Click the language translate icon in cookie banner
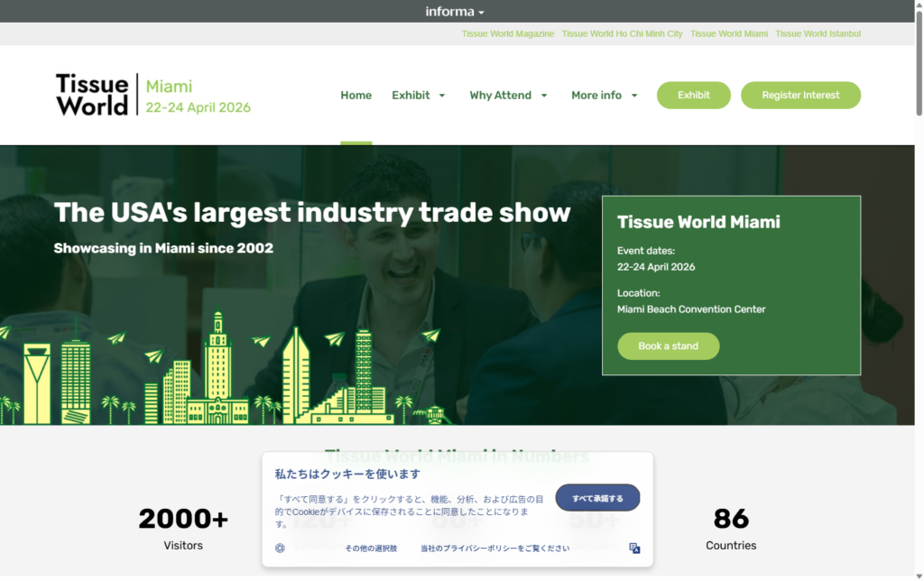 [x=634, y=548]
